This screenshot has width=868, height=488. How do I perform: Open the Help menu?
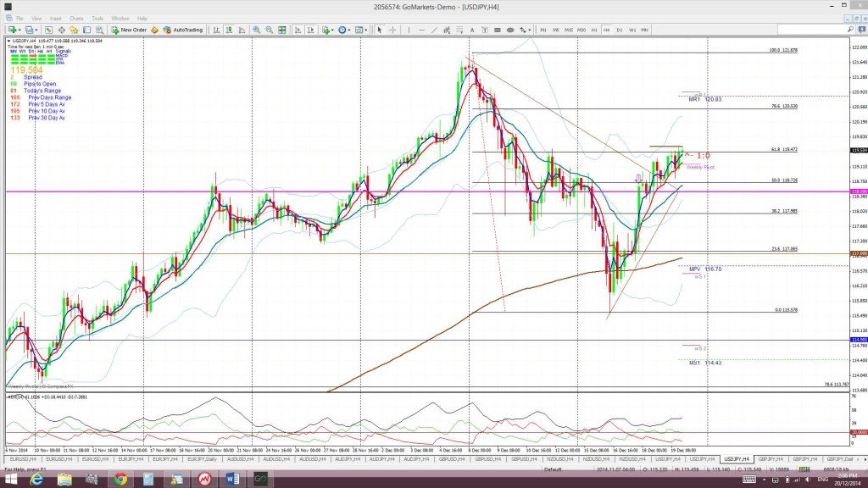[x=142, y=19]
